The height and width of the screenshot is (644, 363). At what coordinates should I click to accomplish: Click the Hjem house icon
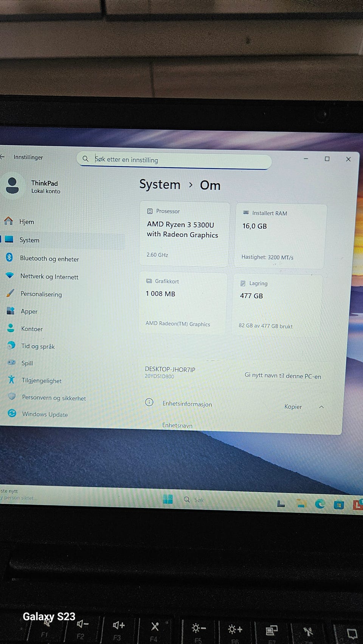coord(8,221)
